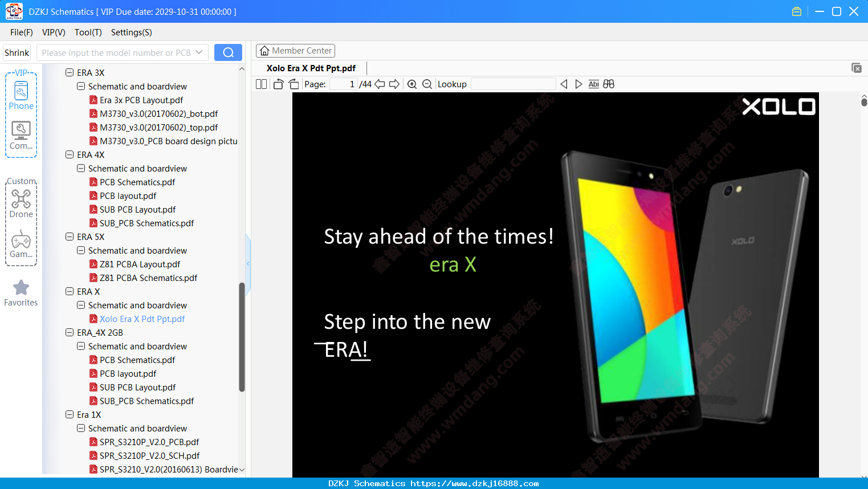Open SUB_PCB Schematics.pdf under ERA 4X
This screenshot has height=489, width=868.
tap(146, 223)
